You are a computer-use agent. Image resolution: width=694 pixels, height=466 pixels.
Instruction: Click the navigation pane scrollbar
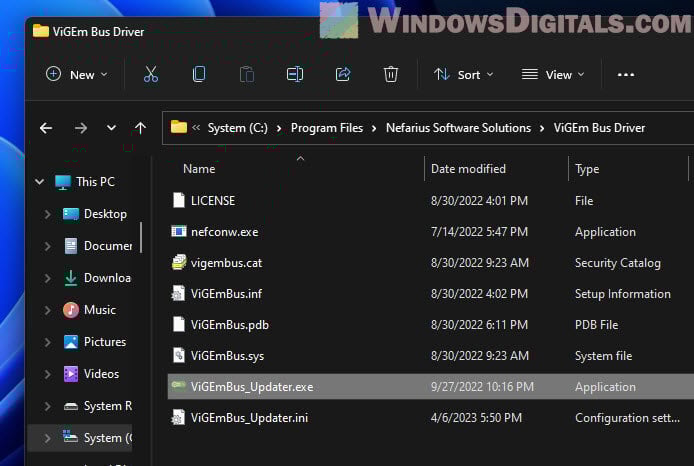click(141, 237)
